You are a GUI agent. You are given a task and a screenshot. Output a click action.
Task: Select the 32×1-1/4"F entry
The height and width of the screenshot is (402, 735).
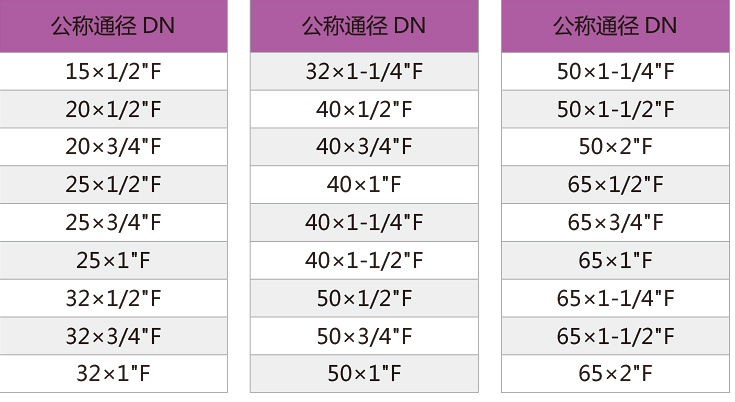364,71
